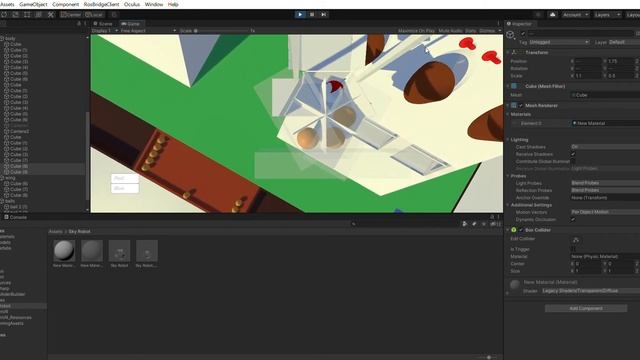Viewport: 640px width, 360px height.
Task: Click the search by type icon in Project
Action: [464, 224]
